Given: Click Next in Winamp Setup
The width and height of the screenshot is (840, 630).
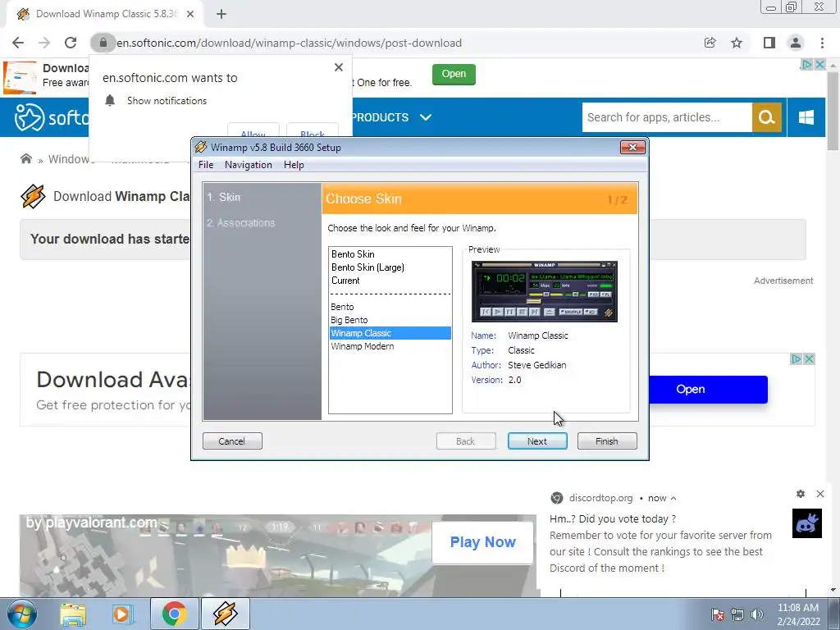Looking at the screenshot, I should pyautogui.click(x=537, y=441).
